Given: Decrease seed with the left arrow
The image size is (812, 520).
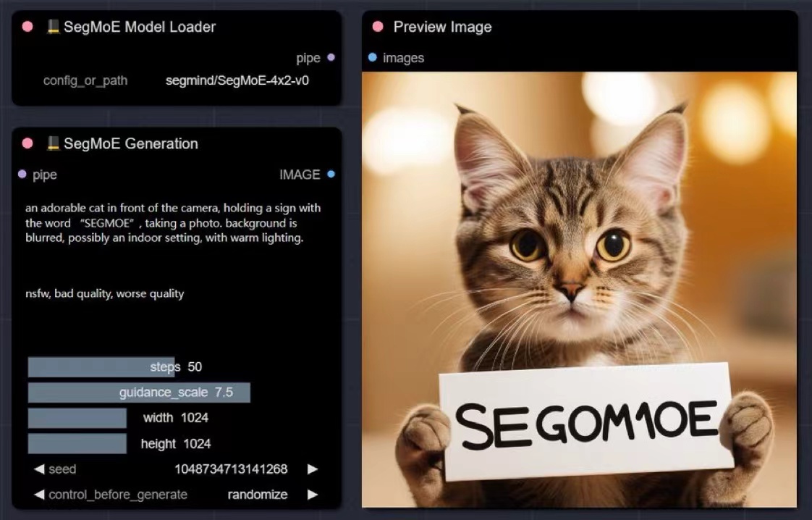Looking at the screenshot, I should 39,469.
